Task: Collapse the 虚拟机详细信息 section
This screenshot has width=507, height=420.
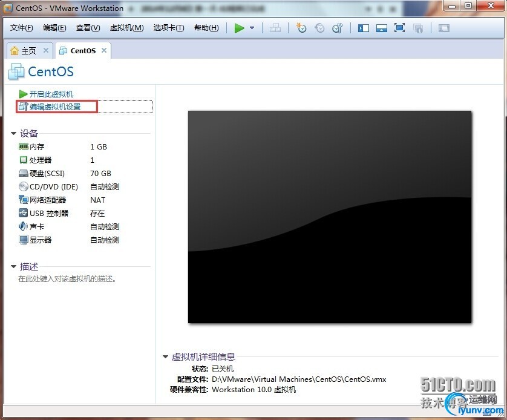Action: coord(165,356)
